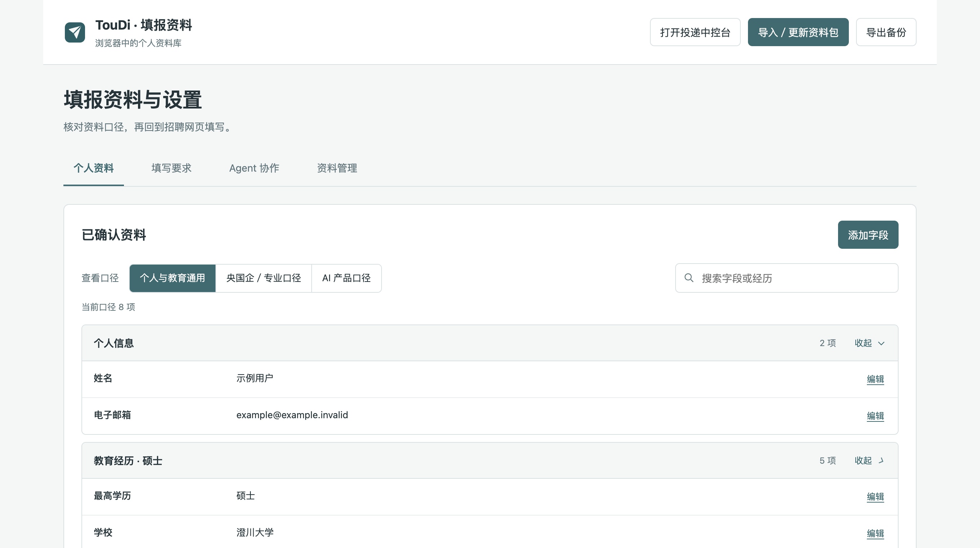Select 个人与教育通用 view option
Screen dimensions: 980x548
pyautogui.click(x=172, y=278)
